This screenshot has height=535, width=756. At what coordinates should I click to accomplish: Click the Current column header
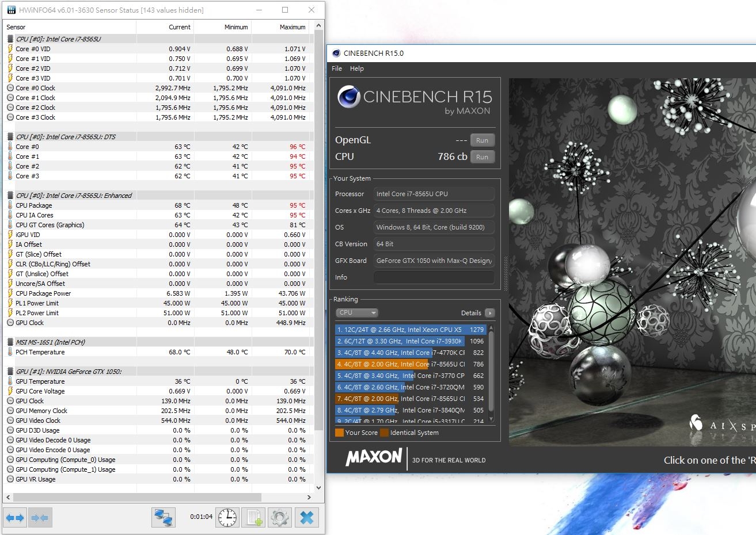pyautogui.click(x=165, y=27)
